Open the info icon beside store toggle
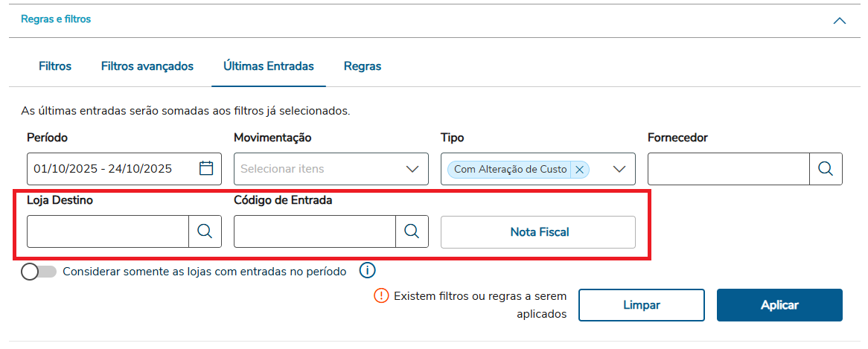The image size is (868, 349). coord(368,271)
